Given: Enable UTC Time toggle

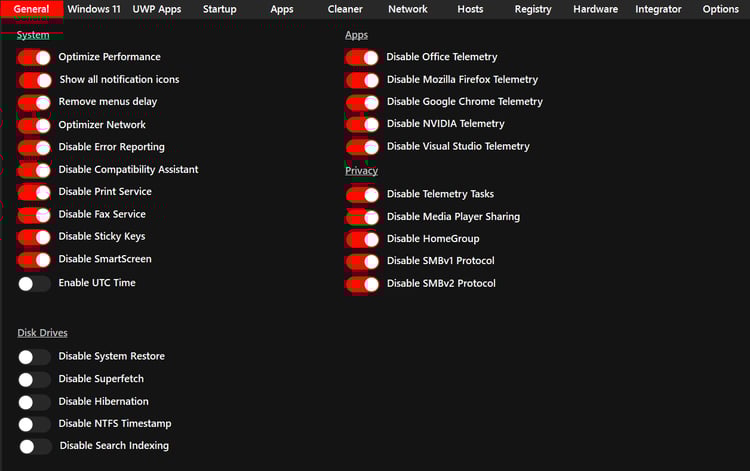Looking at the screenshot, I should [x=34, y=284].
